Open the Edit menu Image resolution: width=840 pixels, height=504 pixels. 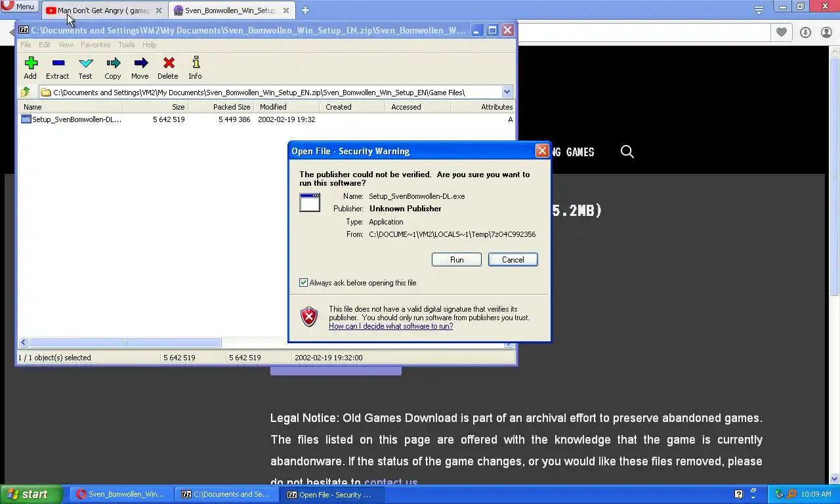45,45
